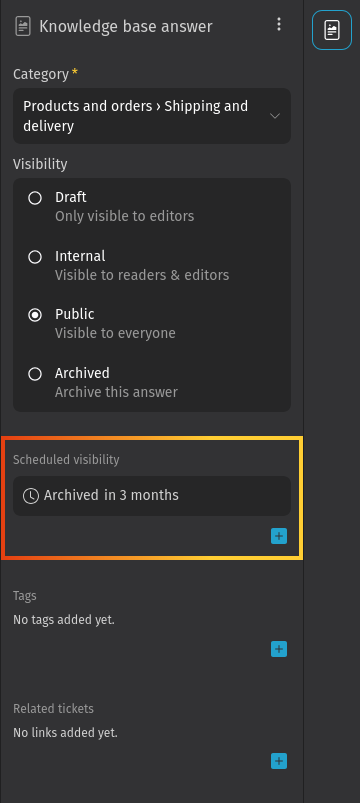This screenshot has height=803, width=360.
Task: Click the Knowledge base answer title
Action: tap(125, 26)
